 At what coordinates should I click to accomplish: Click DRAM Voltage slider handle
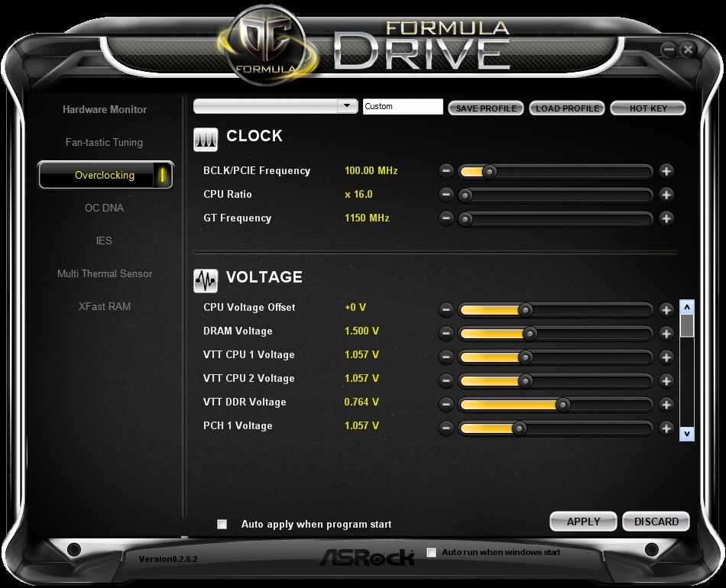tap(530, 334)
